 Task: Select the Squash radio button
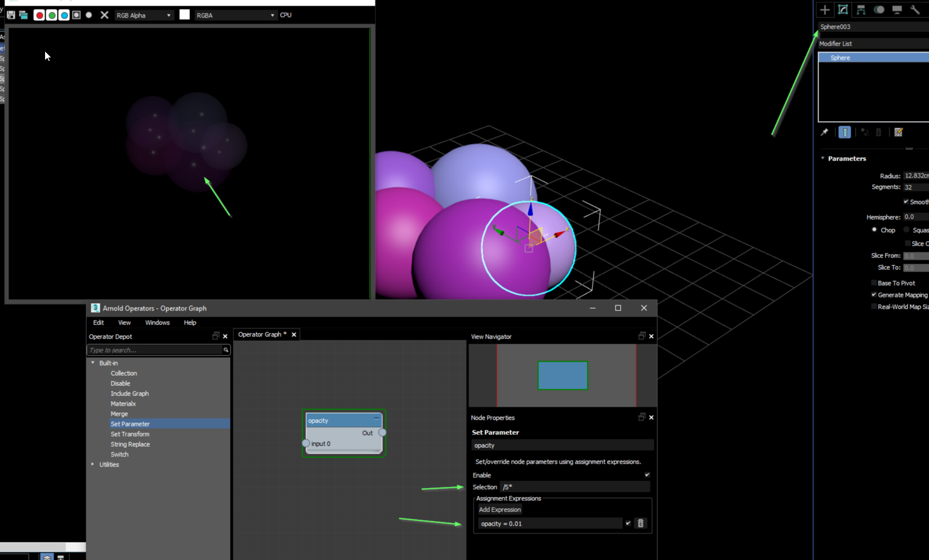pyautogui.click(x=906, y=230)
